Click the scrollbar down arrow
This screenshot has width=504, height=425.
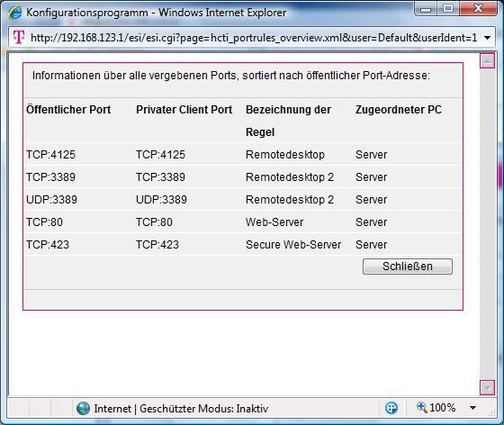coord(487,388)
